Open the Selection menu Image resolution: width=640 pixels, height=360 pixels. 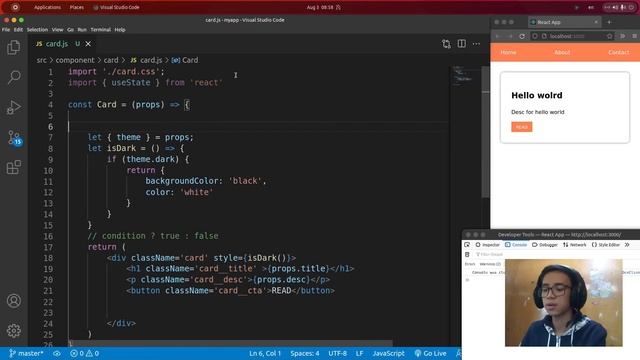[37, 30]
